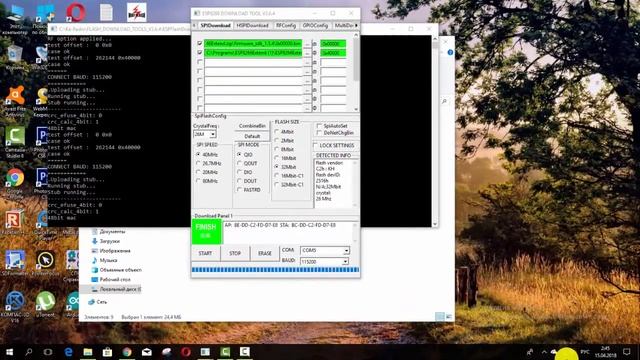The height and width of the screenshot is (360, 640).
Task: Click the file list vertical scrollbar
Action: [x=356, y=72]
